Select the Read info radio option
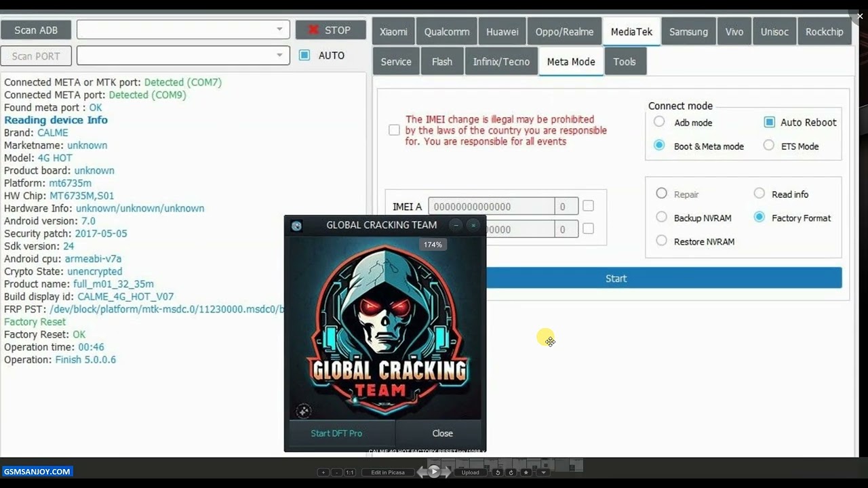The width and height of the screenshot is (868, 488). click(759, 194)
